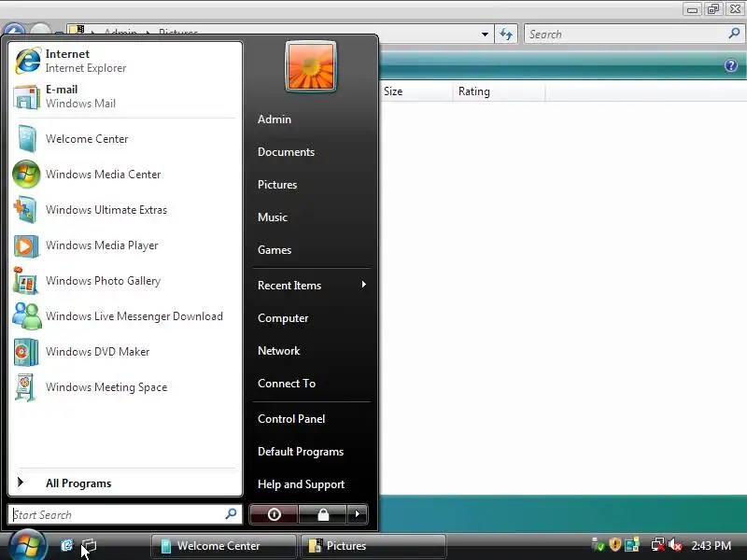
Task: Click the power button in Start menu
Action: [x=274, y=514]
